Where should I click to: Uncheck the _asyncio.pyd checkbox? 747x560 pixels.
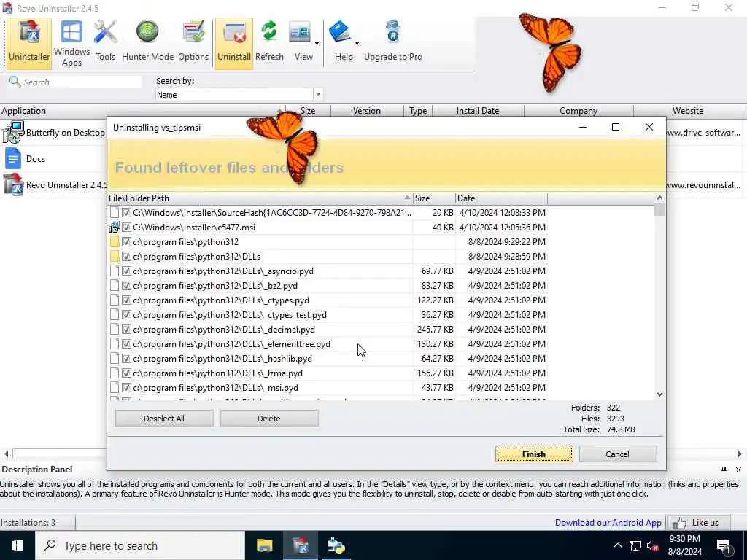126,271
